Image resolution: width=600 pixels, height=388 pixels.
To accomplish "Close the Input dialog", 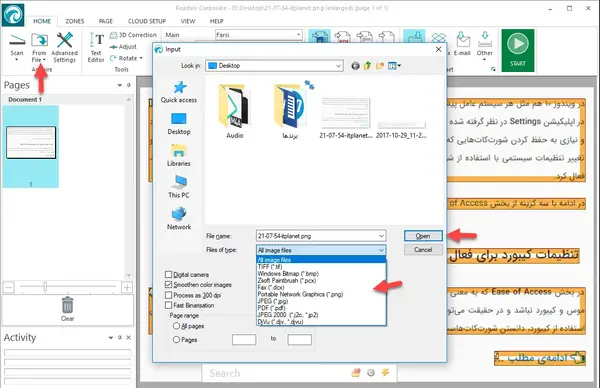I will click(439, 49).
